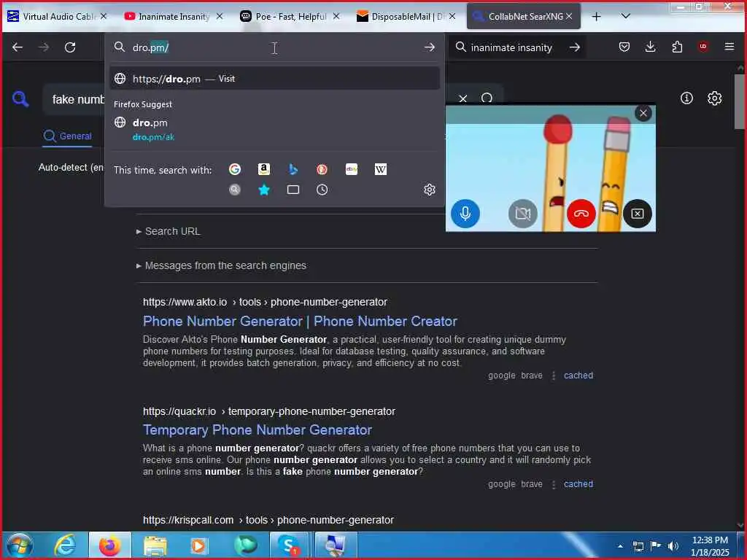This screenshot has height=560, width=747.
Task: Open Windows Explorer folder in taskbar
Action: click(x=155, y=545)
